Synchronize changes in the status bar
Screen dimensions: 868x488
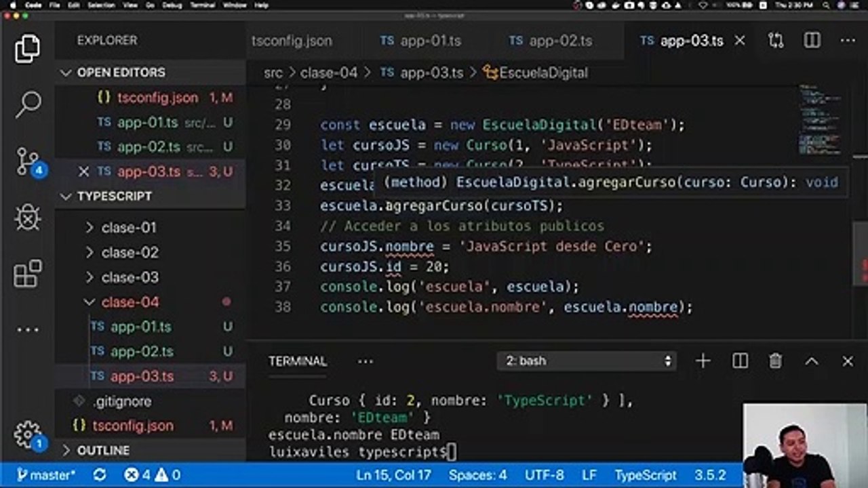(x=100, y=475)
